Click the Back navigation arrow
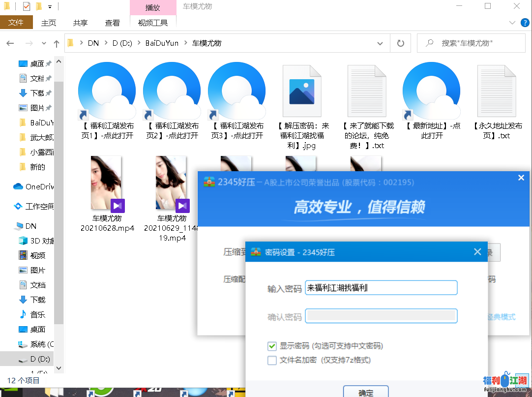532x397 pixels. coord(10,43)
